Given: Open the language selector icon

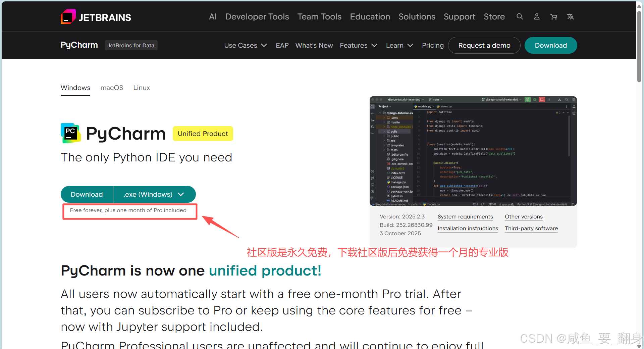Looking at the screenshot, I should pyautogui.click(x=570, y=16).
